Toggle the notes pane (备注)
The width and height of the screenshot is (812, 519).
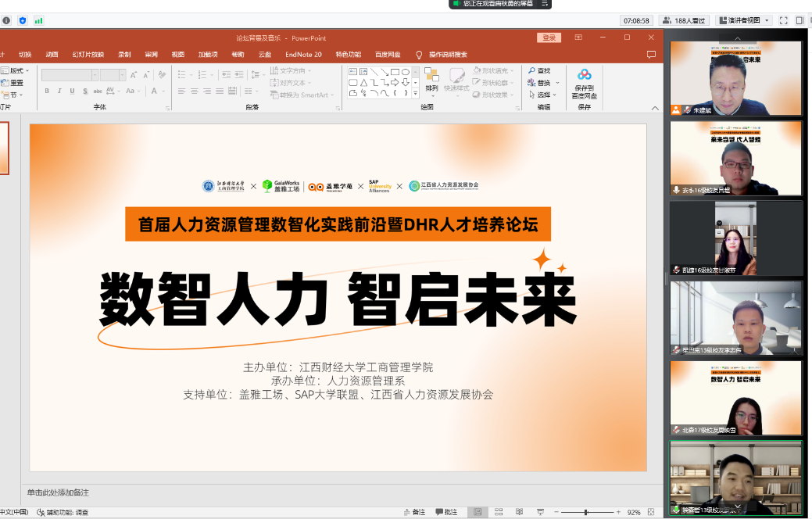click(x=415, y=512)
